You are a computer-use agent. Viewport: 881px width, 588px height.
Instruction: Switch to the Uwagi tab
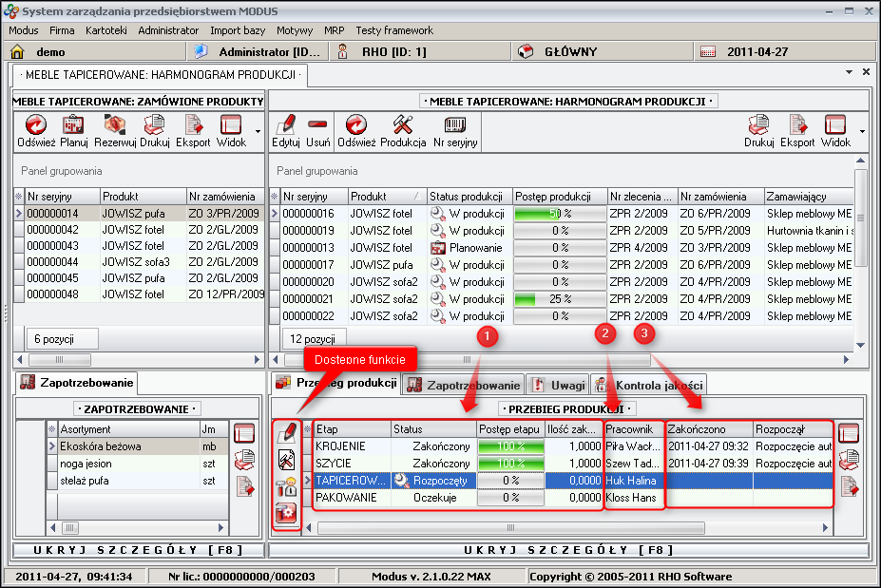558,385
